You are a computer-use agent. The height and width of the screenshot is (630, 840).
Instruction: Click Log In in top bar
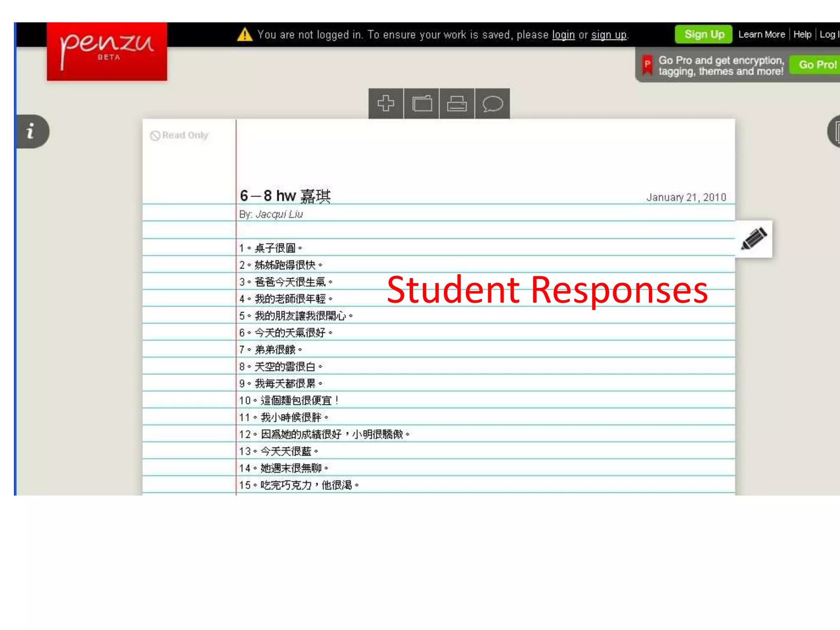point(829,34)
